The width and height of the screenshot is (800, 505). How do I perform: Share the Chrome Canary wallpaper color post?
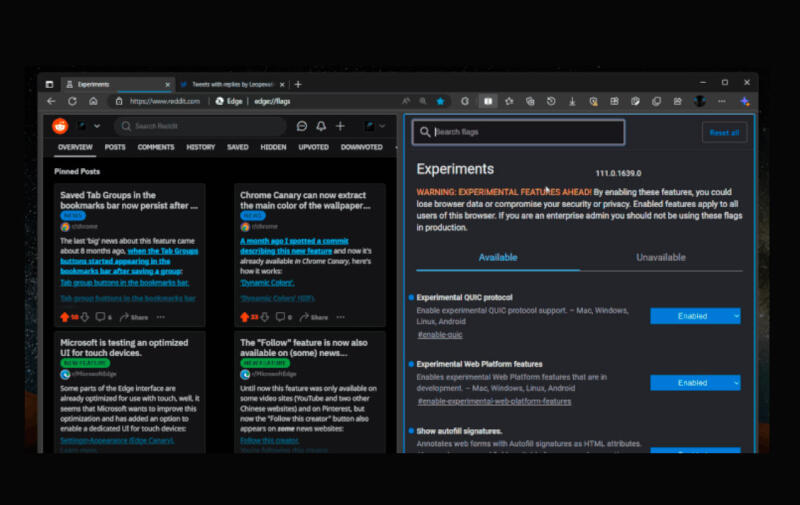click(314, 317)
